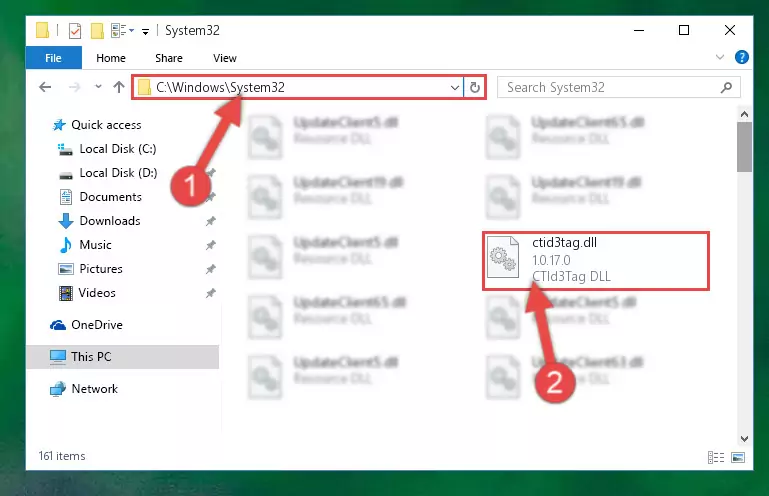Click the pin icon next to Pictures

(x=210, y=269)
